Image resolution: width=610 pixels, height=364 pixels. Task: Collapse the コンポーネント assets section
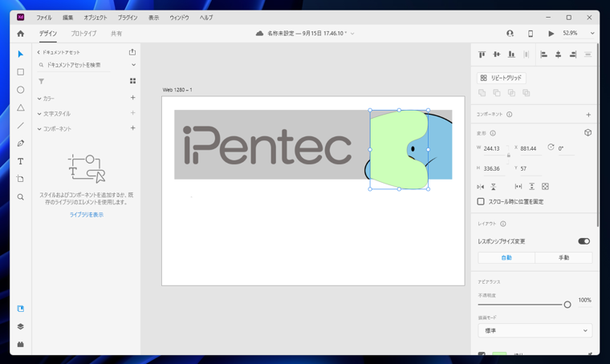[39, 129]
